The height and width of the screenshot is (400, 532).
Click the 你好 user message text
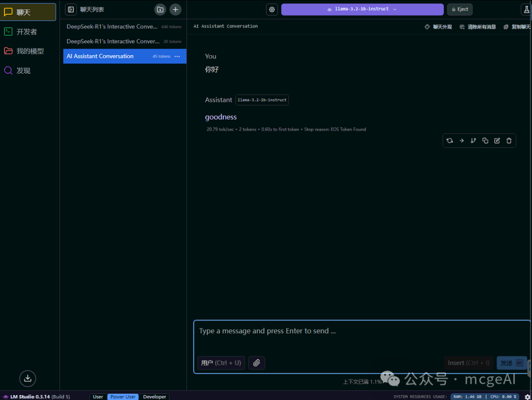212,69
